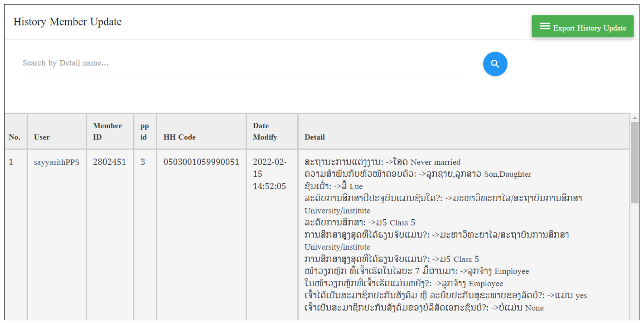The image size is (644, 323).
Task: Focus the Search by Detail name field
Action: [243, 63]
